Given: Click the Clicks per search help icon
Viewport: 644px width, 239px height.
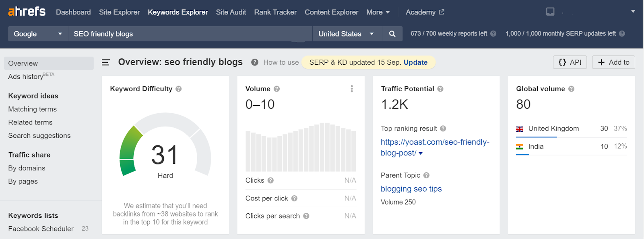Looking at the screenshot, I should [x=306, y=216].
